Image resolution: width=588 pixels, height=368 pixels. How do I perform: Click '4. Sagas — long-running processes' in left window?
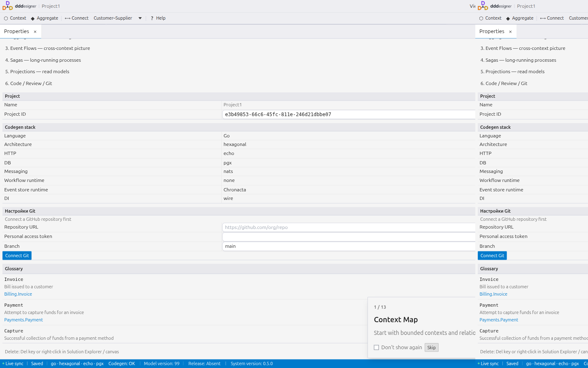pos(43,60)
